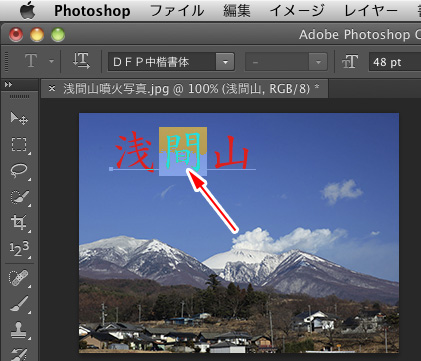
Task: Select the Lasso tool
Action: [x=19, y=170]
